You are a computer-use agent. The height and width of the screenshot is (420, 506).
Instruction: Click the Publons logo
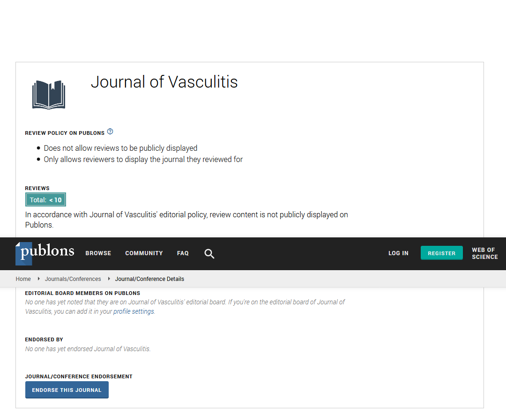(45, 253)
